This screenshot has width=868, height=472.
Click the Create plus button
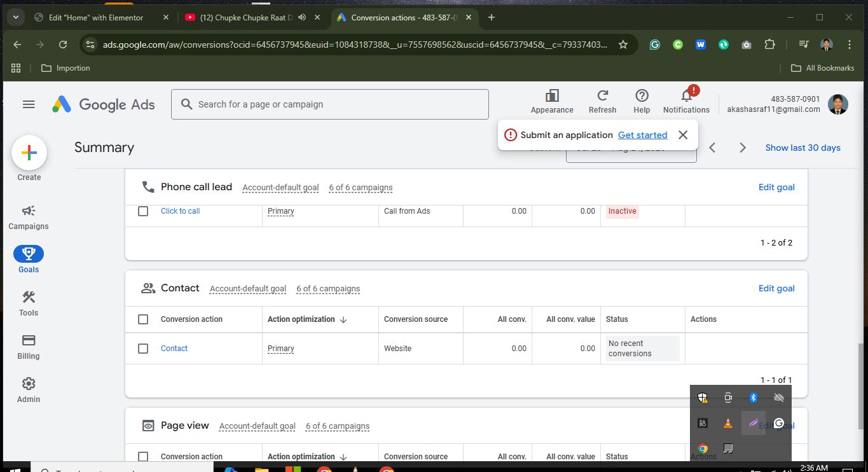[x=29, y=153]
